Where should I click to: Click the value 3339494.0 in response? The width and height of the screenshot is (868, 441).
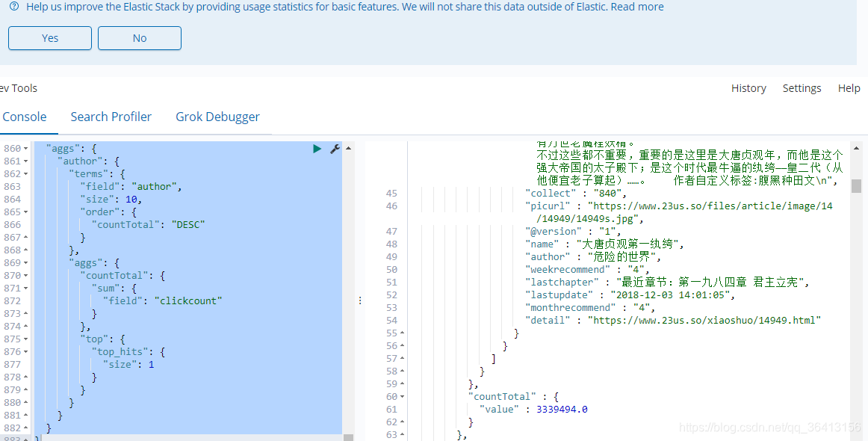(x=562, y=410)
